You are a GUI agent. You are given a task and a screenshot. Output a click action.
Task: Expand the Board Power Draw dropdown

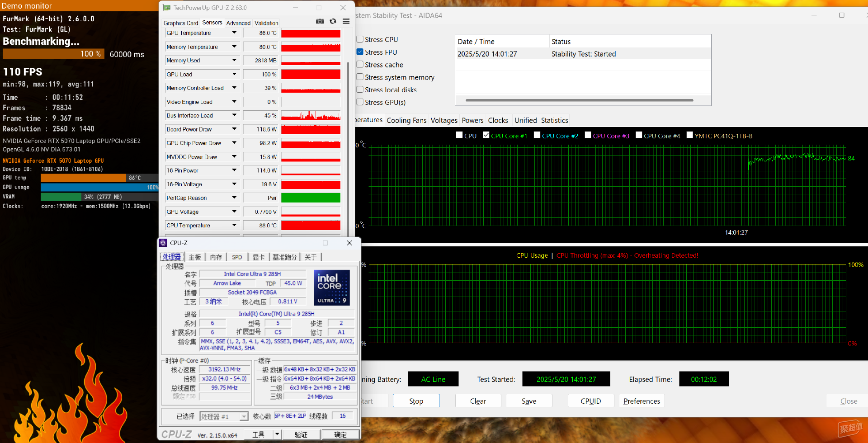tap(234, 129)
